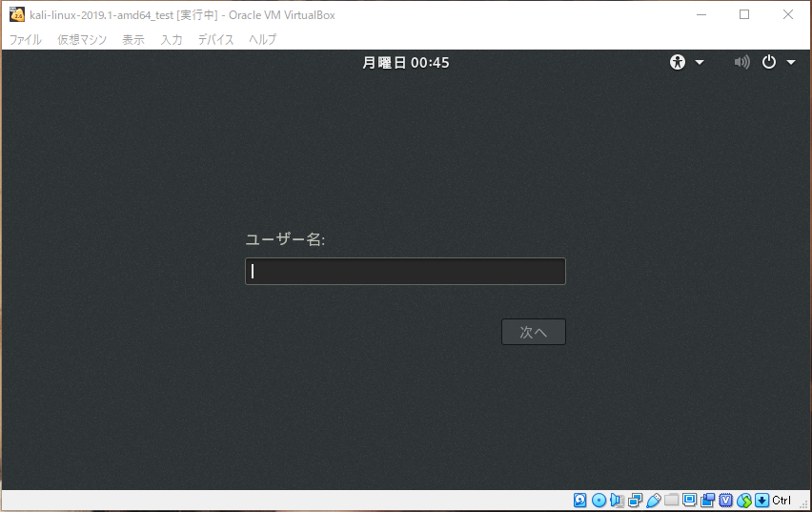The height and width of the screenshot is (512, 812).
Task: Click the CPU virtualization 'V' chip icon
Action: [x=725, y=500]
